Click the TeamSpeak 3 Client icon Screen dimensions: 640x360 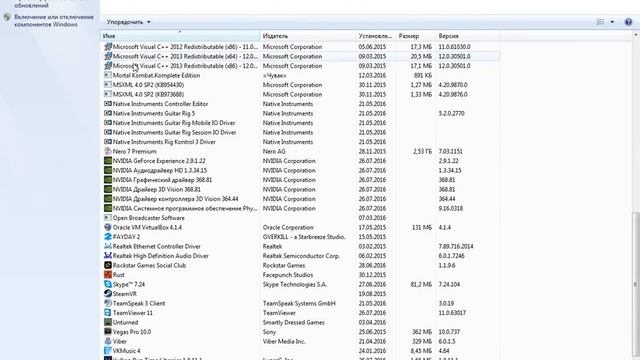[x=108, y=303]
